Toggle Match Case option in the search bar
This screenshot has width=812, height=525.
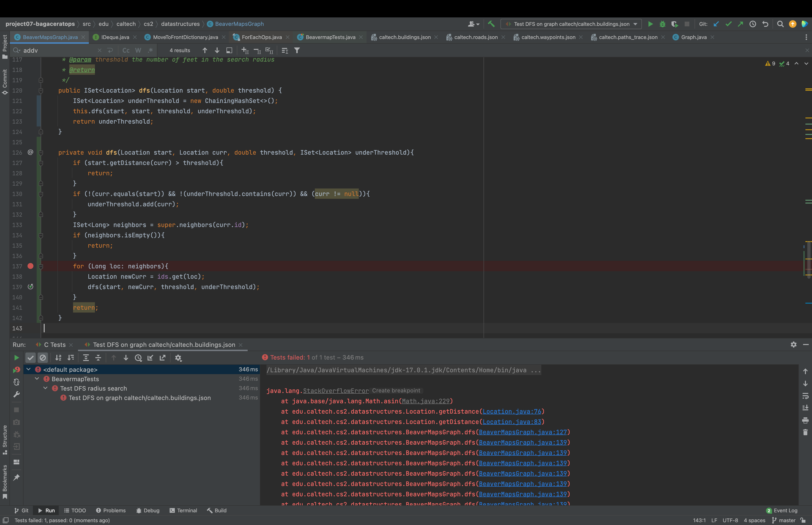(x=126, y=51)
